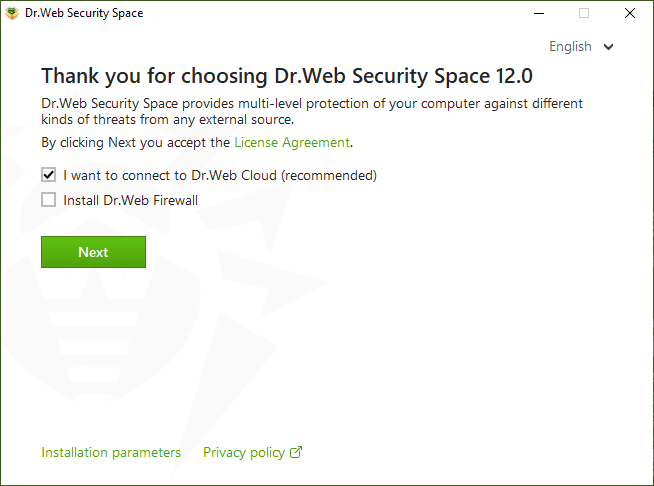Click the green Next button
This screenshot has height=486, width=654.
click(93, 252)
